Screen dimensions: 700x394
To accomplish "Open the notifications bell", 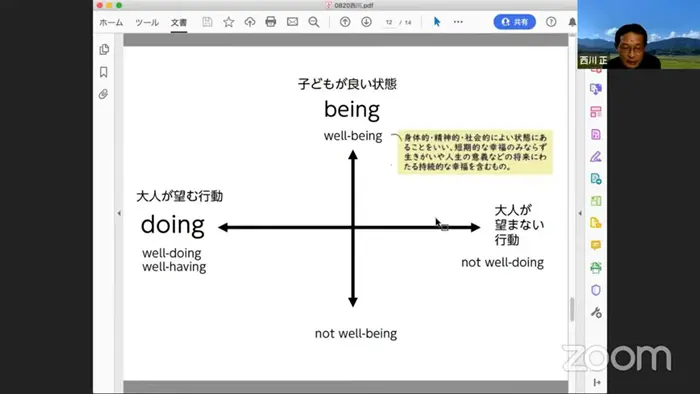I will pos(572,22).
